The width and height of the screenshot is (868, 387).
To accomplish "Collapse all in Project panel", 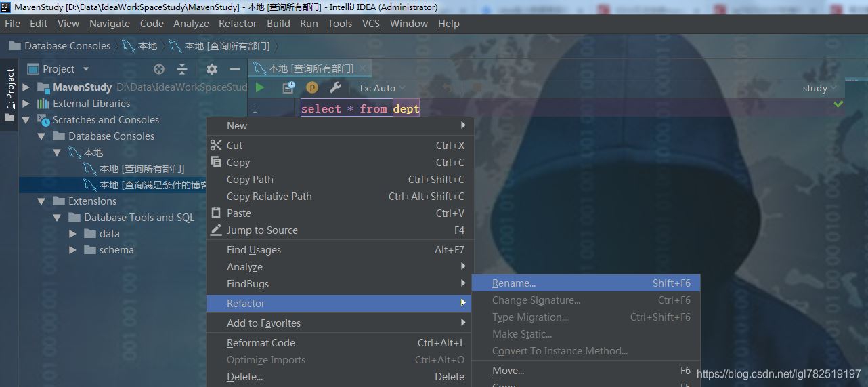I will tap(182, 69).
